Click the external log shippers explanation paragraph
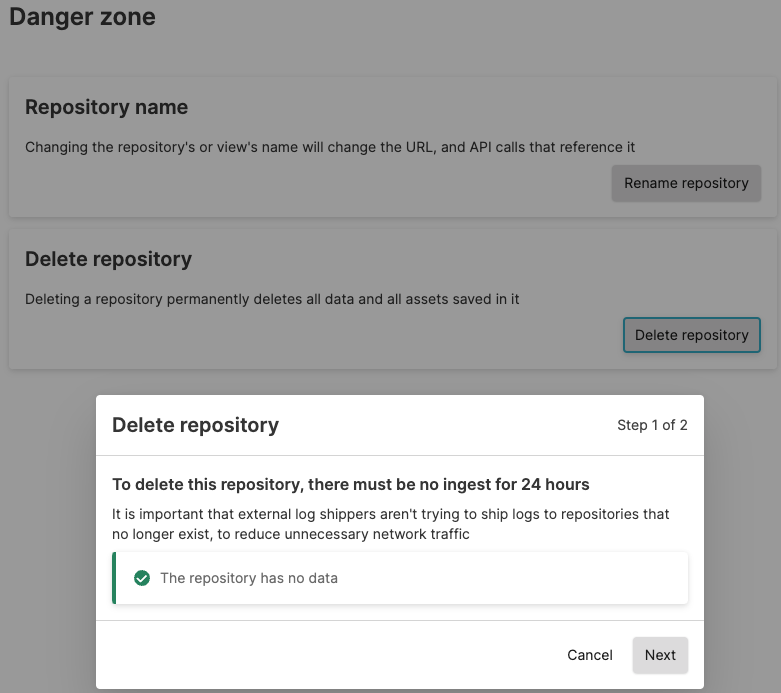Screen dimensions: 781x693 point(390,524)
